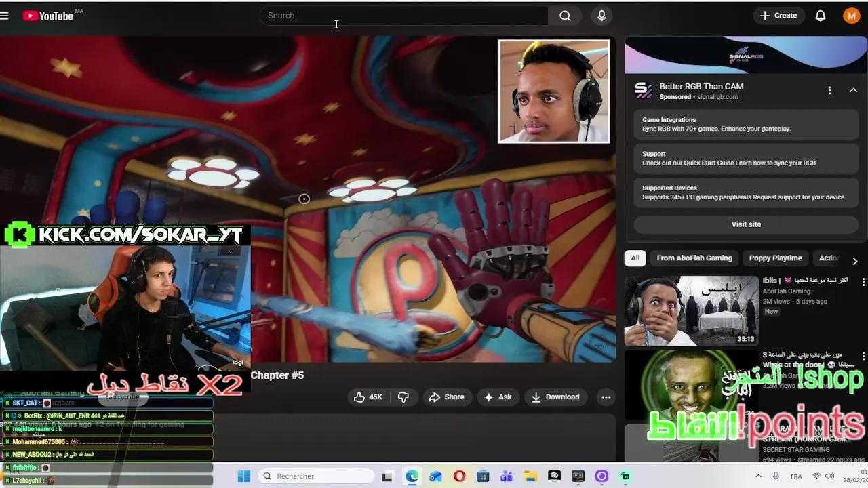
Task: Click the Download button
Action: [555, 397]
